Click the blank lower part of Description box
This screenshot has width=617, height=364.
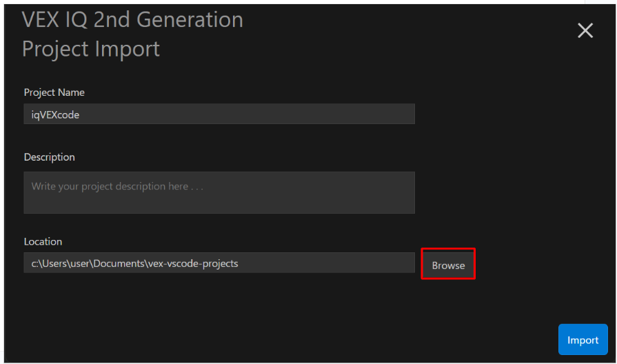[x=219, y=204]
